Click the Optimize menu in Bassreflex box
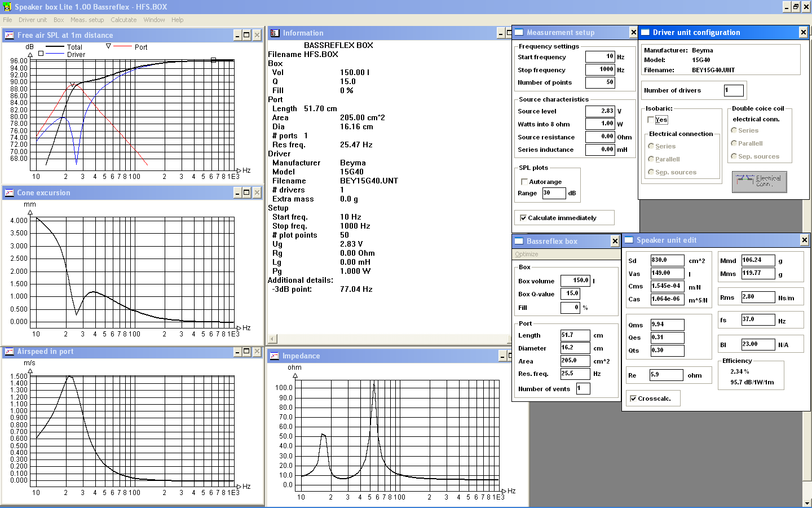Image resolution: width=812 pixels, height=508 pixels. [527, 255]
